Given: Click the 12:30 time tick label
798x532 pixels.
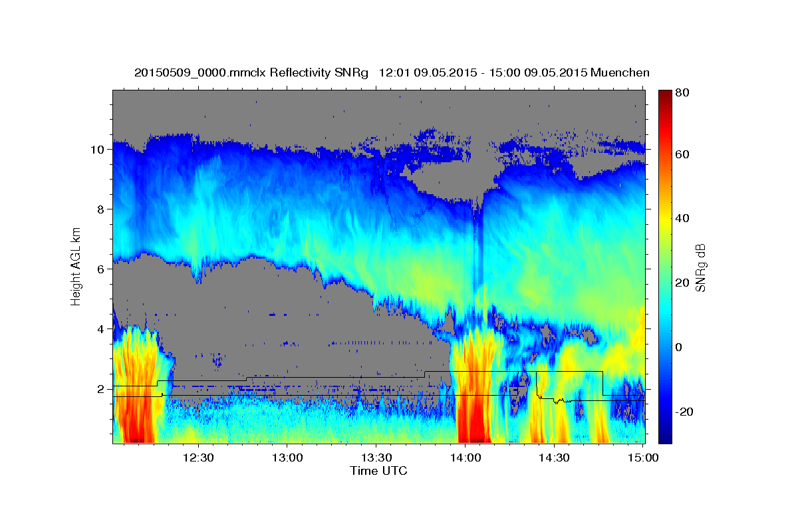Looking at the screenshot, I should pos(199,458).
